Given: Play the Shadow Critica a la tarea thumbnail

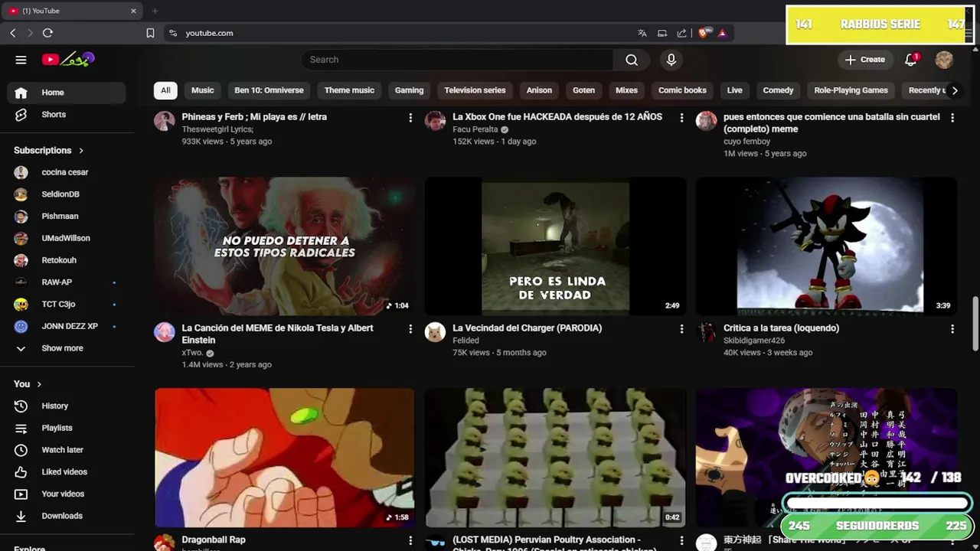Looking at the screenshot, I should click(826, 246).
